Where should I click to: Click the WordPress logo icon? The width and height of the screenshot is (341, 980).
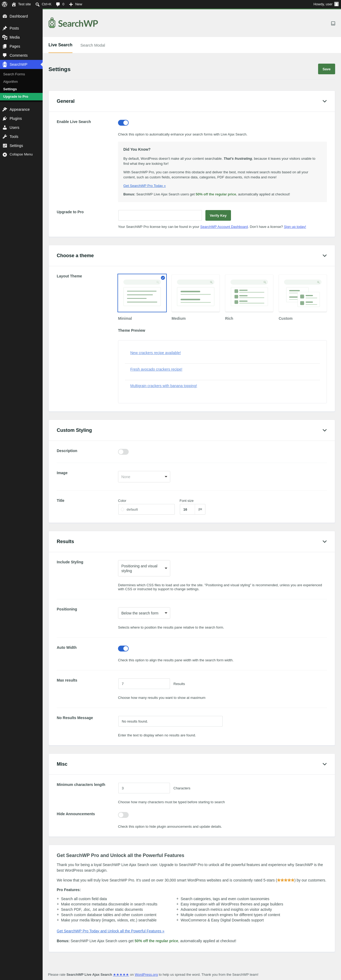[x=5, y=4]
